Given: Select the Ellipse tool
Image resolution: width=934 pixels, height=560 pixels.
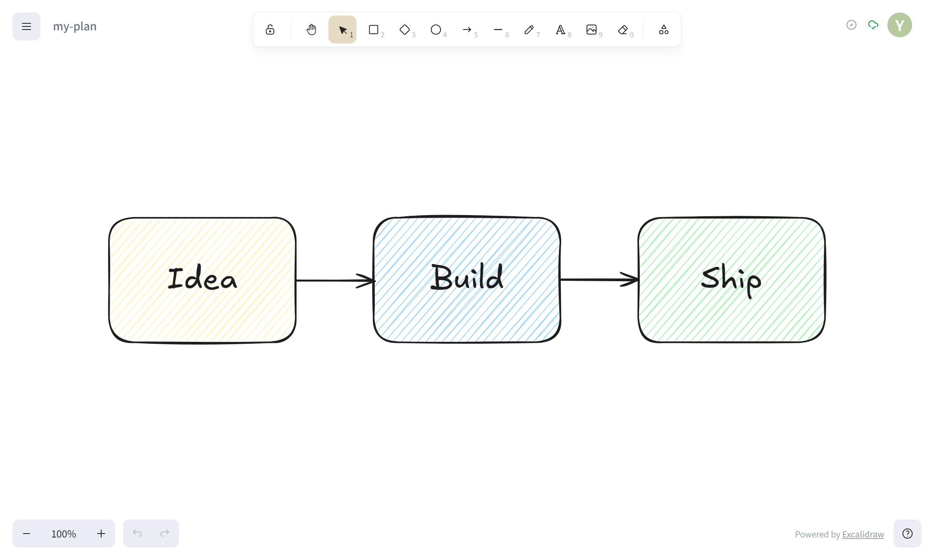Looking at the screenshot, I should (x=436, y=29).
